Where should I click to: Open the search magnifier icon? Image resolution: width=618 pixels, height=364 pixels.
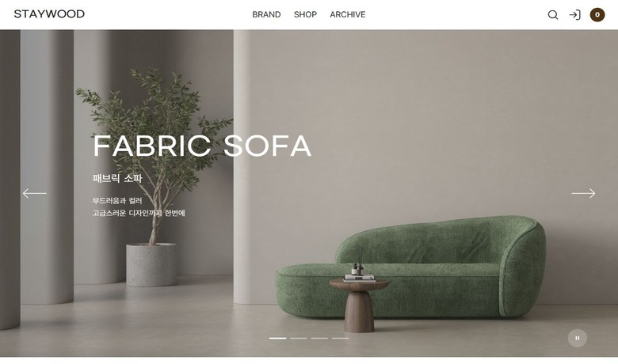(553, 15)
